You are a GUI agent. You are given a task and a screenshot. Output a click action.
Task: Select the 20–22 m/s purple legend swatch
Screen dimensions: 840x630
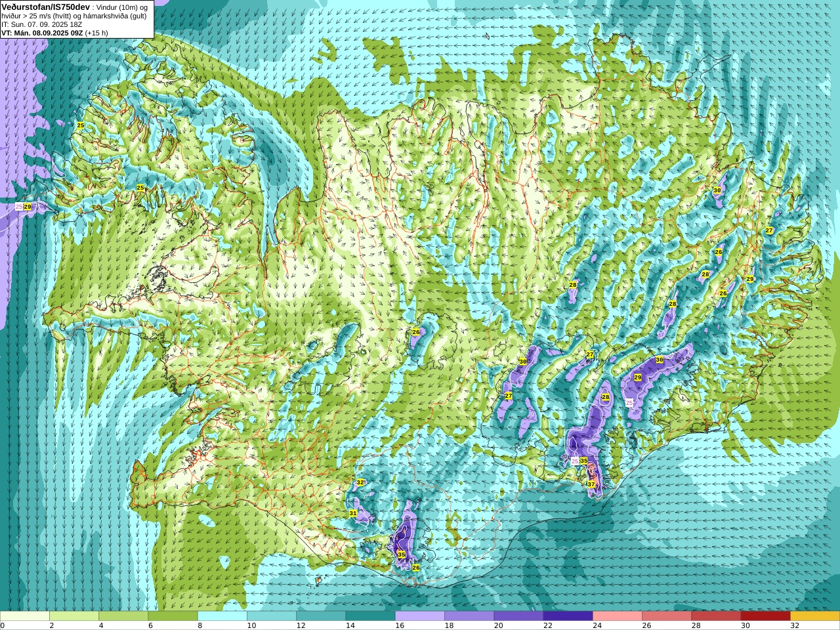tap(518, 616)
